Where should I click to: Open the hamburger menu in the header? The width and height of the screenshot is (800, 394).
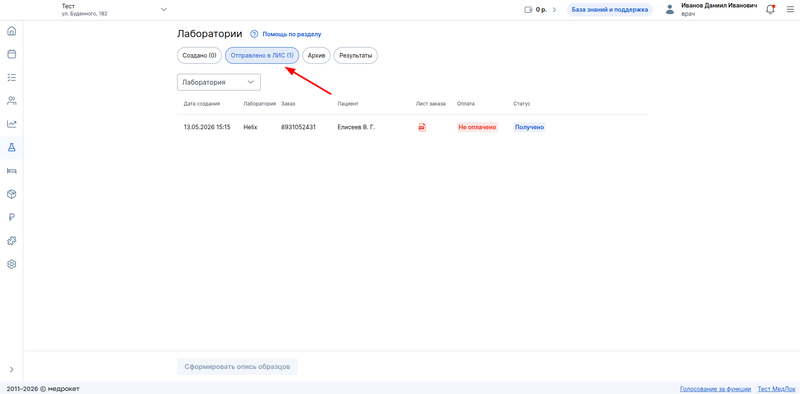click(790, 9)
